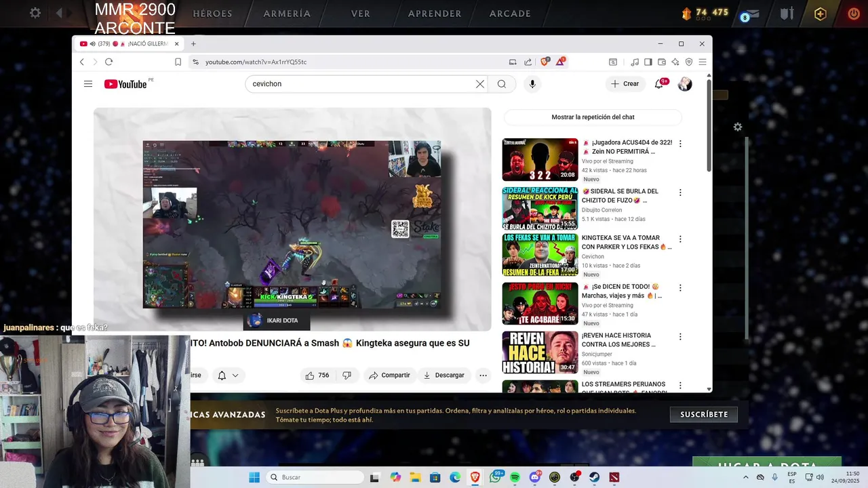
Task: Open the Brave playlist music note icon
Action: [x=635, y=62]
